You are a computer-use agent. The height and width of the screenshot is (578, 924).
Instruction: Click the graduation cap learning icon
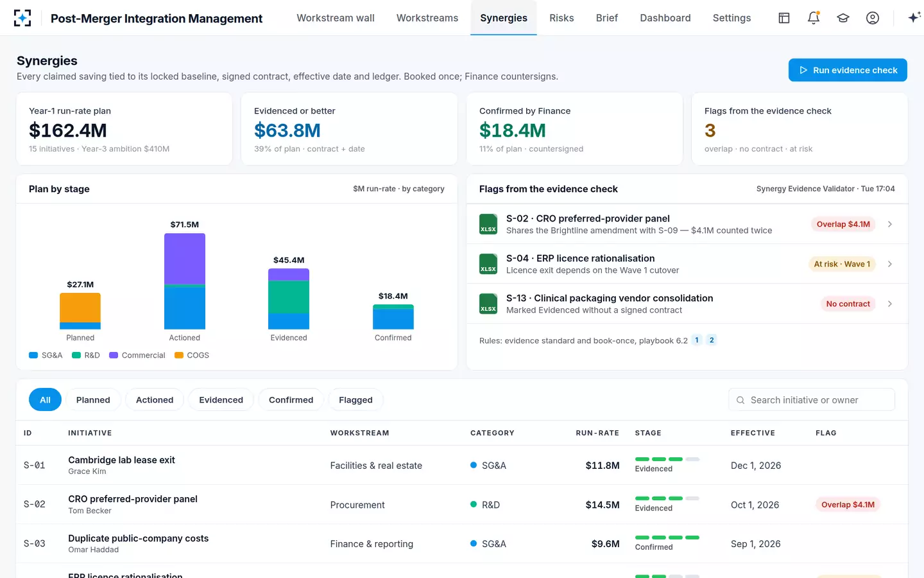pyautogui.click(x=843, y=18)
